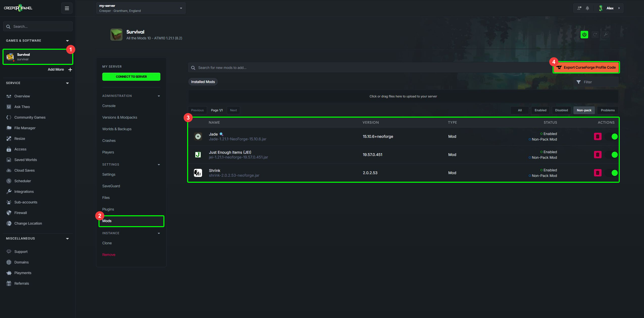Click the Survival grass block icon

tap(116, 35)
